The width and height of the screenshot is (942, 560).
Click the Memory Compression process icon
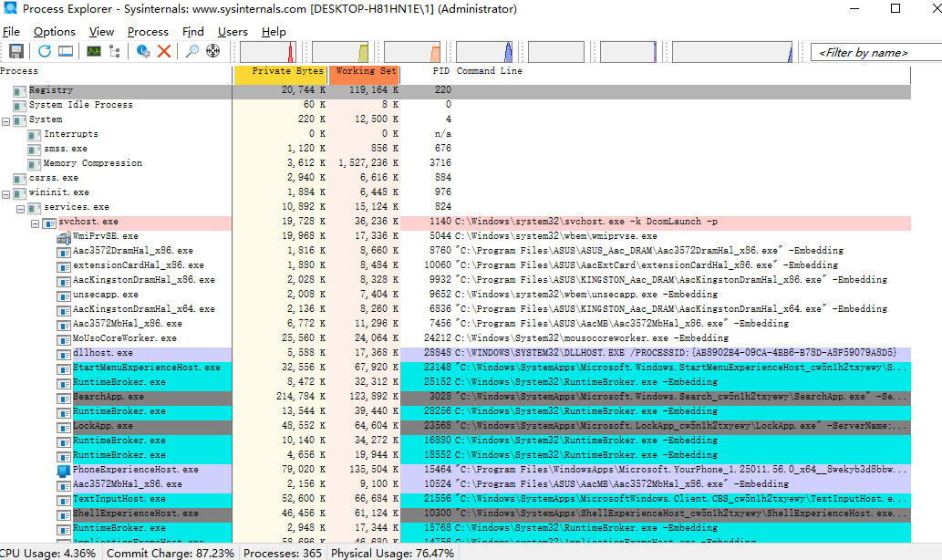pos(35,165)
